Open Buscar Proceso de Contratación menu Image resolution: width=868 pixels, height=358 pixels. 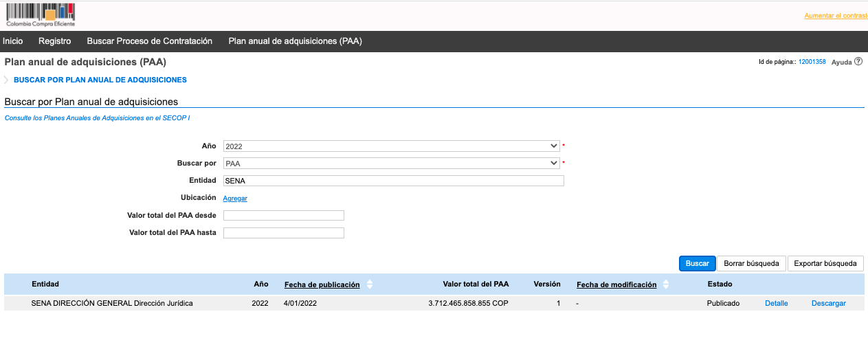(150, 41)
